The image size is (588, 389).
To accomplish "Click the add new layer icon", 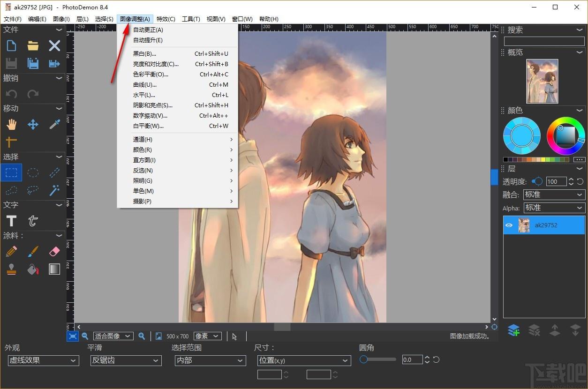I will (x=513, y=330).
